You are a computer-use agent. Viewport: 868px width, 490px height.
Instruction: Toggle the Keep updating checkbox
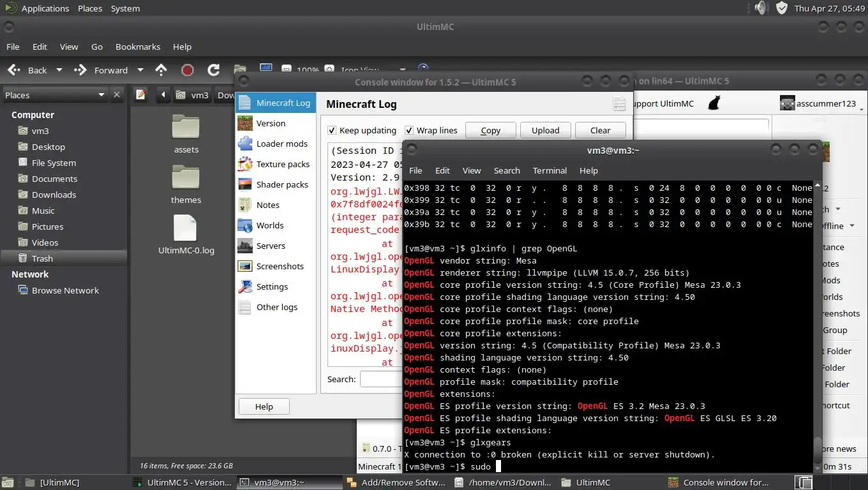point(332,130)
